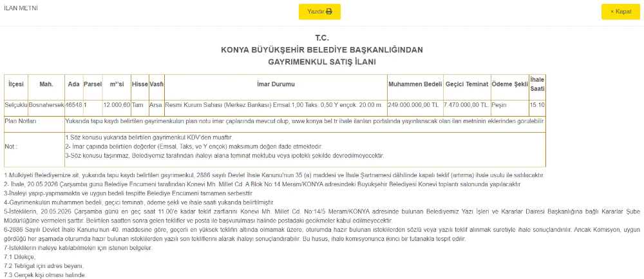Click the GAYRİMENKUL SATIŞ İLANI title
Image resolution: width=644 pixels, height=279 pixels.
coord(322,63)
